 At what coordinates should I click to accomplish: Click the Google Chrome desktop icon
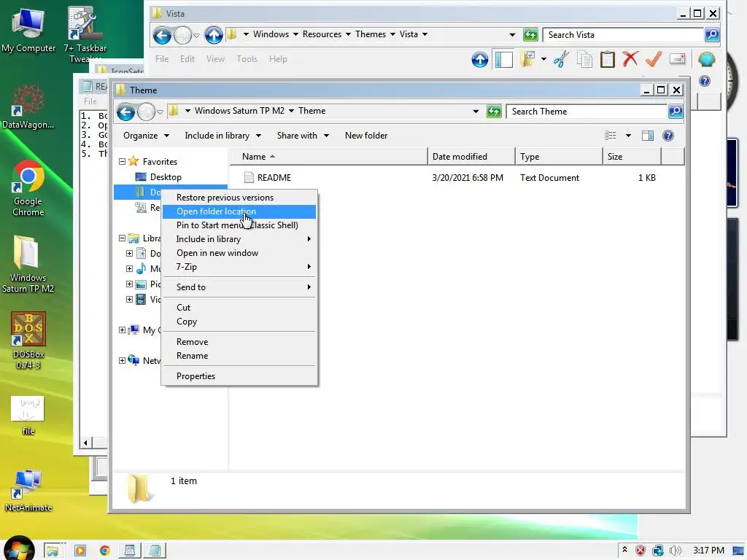[x=28, y=190]
